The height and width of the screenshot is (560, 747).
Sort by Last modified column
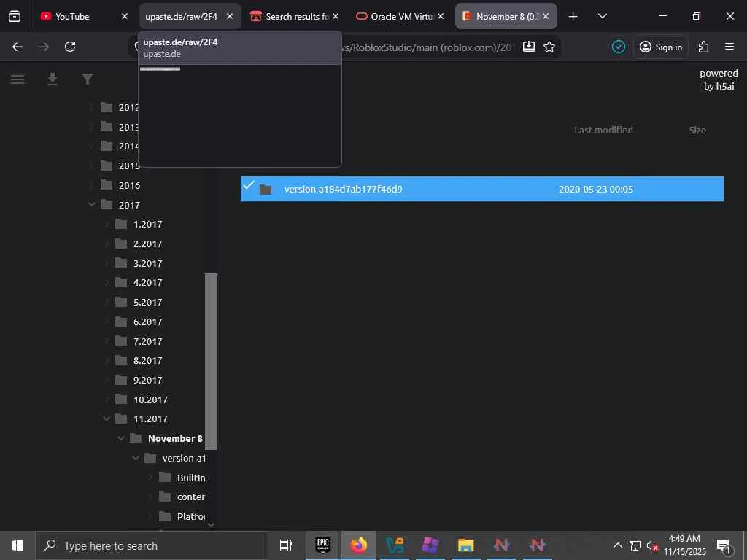point(603,130)
